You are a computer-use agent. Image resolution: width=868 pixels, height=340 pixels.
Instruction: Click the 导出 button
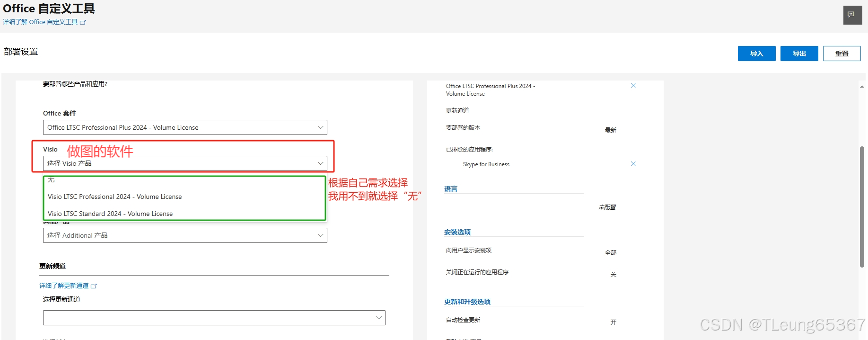pyautogui.click(x=799, y=54)
